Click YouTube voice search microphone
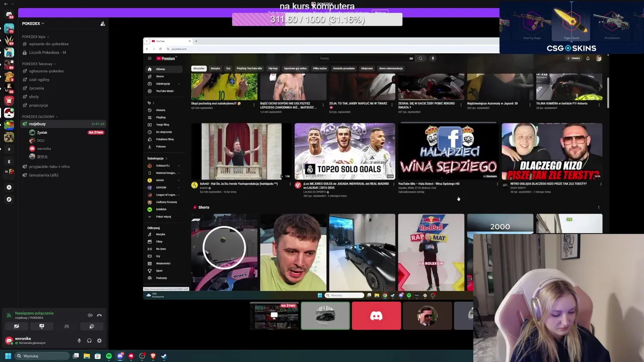This screenshot has width=644, height=362. click(x=433, y=58)
